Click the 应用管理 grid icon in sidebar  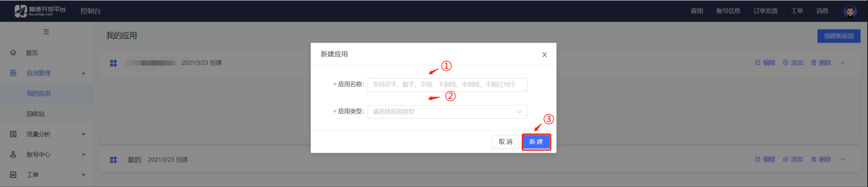13,73
